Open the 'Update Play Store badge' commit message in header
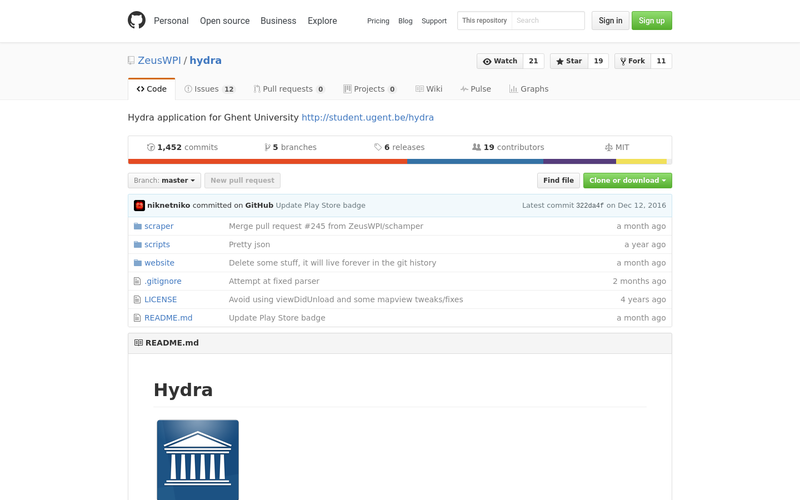The image size is (800, 500). click(x=320, y=206)
